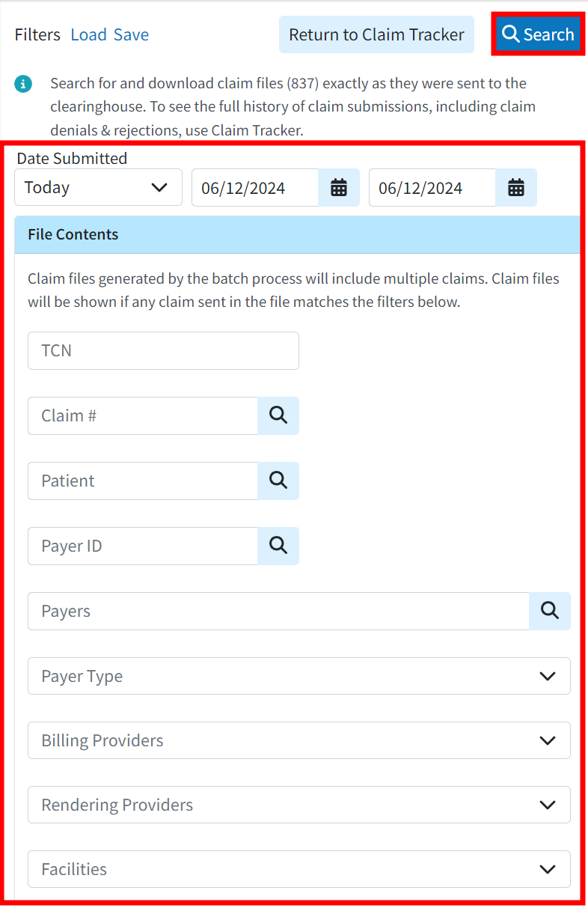Viewport: 588px width, 908px height.
Task: Click Claim # lookup magnifier icon
Action: pos(278,415)
